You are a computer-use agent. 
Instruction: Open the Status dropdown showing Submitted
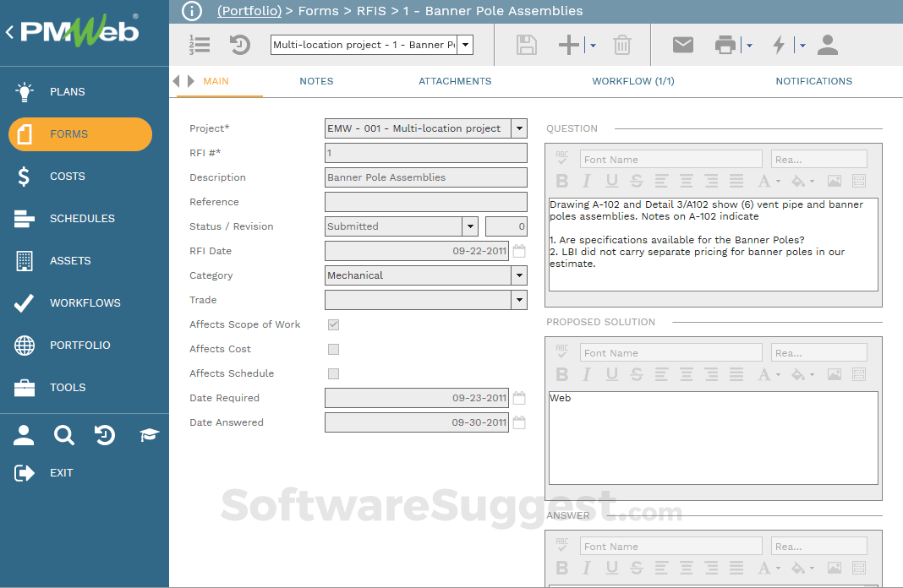[469, 226]
